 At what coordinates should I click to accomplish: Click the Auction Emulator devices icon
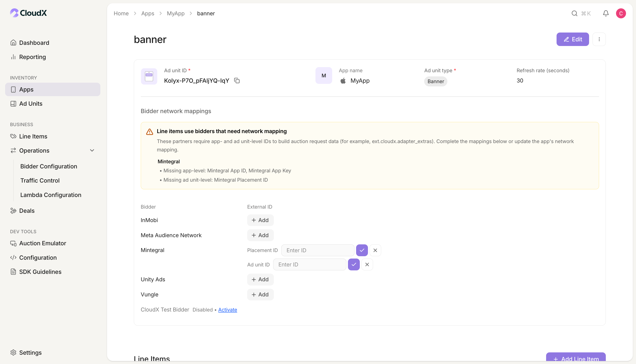click(x=13, y=243)
